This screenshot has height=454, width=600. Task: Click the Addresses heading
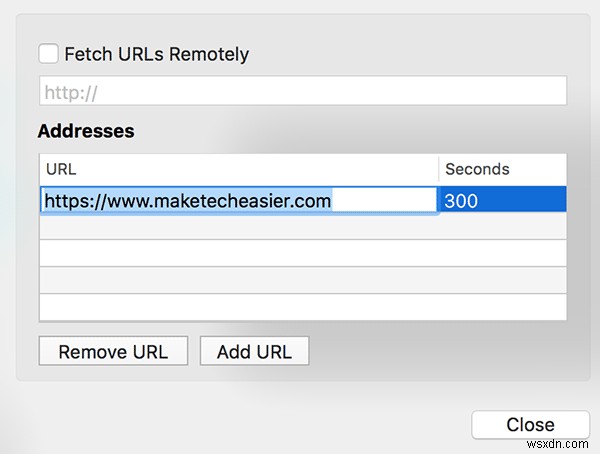tap(86, 131)
